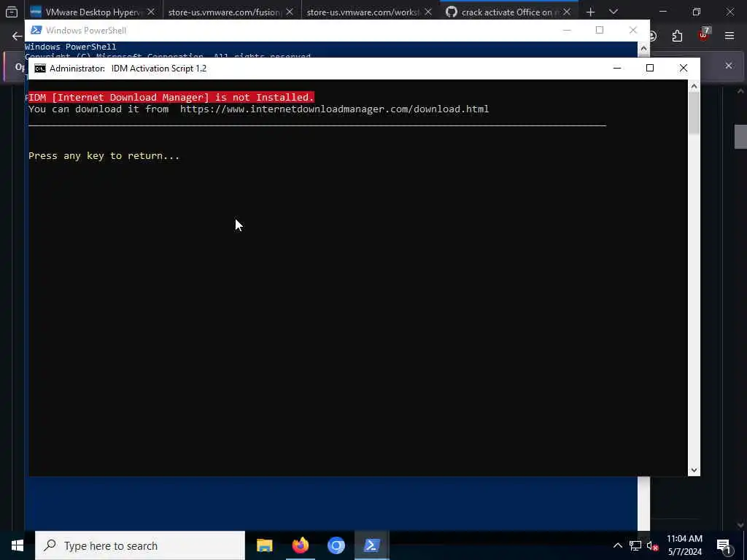Viewport: 747px width, 560px height.
Task: Open the browser extensions puzzle icon
Action: (677, 36)
